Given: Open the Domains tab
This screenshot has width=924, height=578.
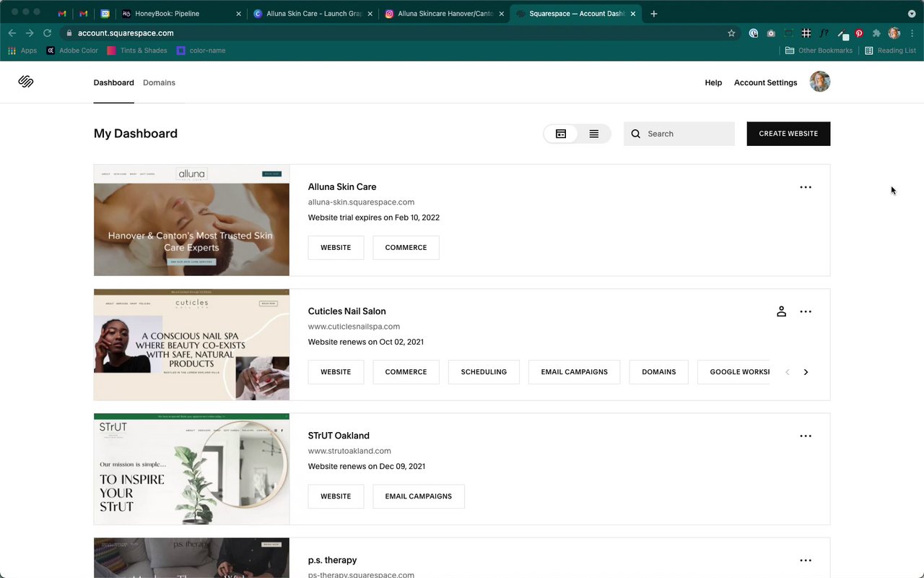Looking at the screenshot, I should (159, 82).
